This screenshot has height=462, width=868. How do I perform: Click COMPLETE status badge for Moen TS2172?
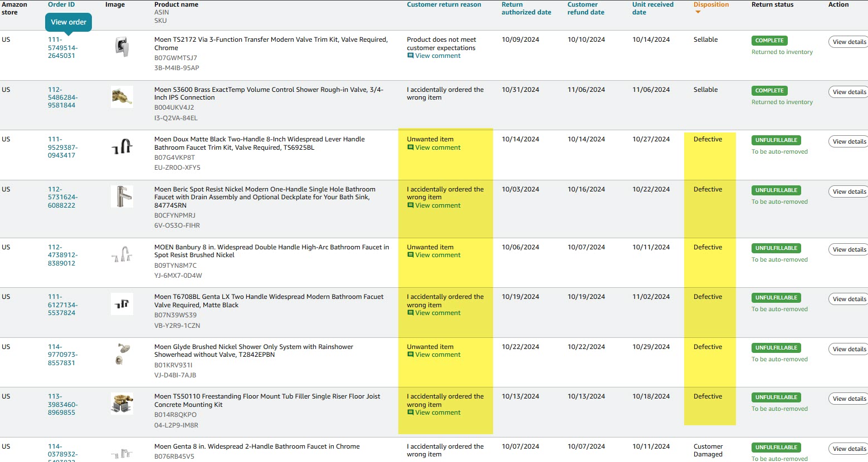click(x=769, y=41)
